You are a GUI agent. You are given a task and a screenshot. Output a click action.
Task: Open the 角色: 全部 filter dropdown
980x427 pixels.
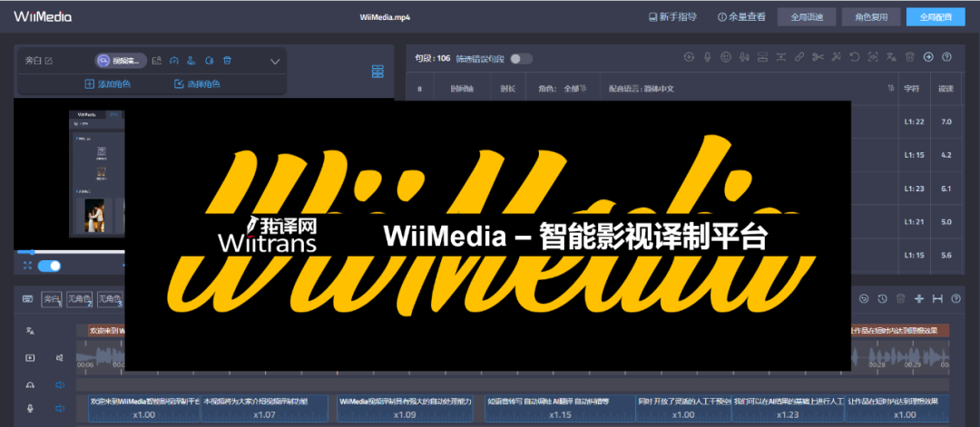tap(563, 89)
